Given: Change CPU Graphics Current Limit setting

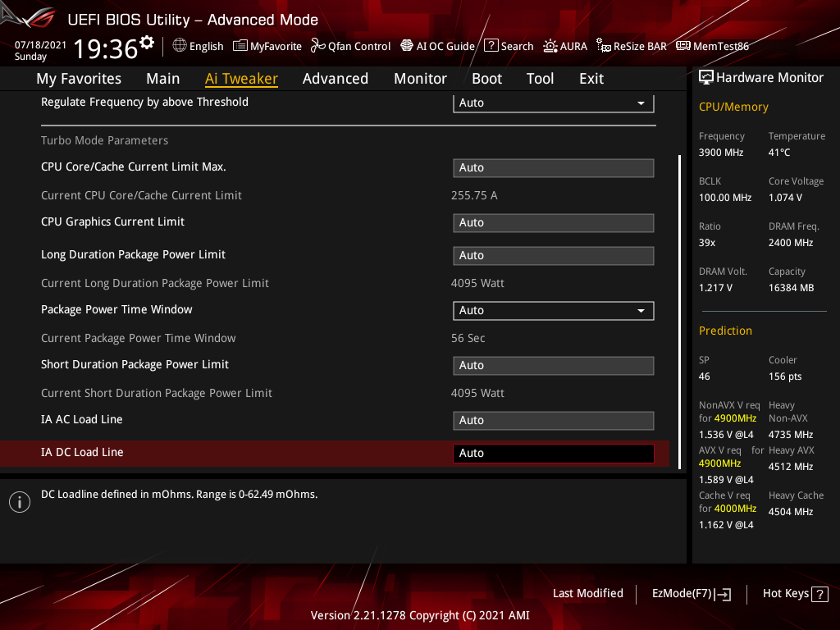Looking at the screenshot, I should pyautogui.click(x=553, y=222).
